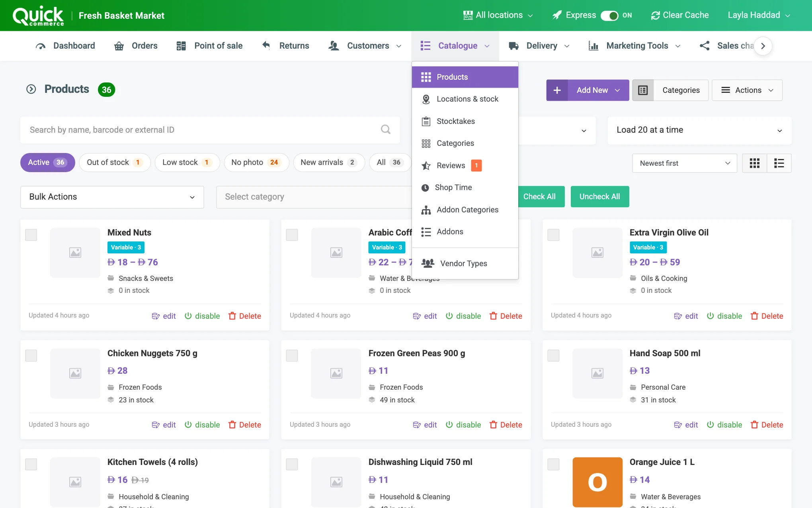Edit the Hand Soap 500 ml product
Screen dimensions: 812x508
pos(686,425)
